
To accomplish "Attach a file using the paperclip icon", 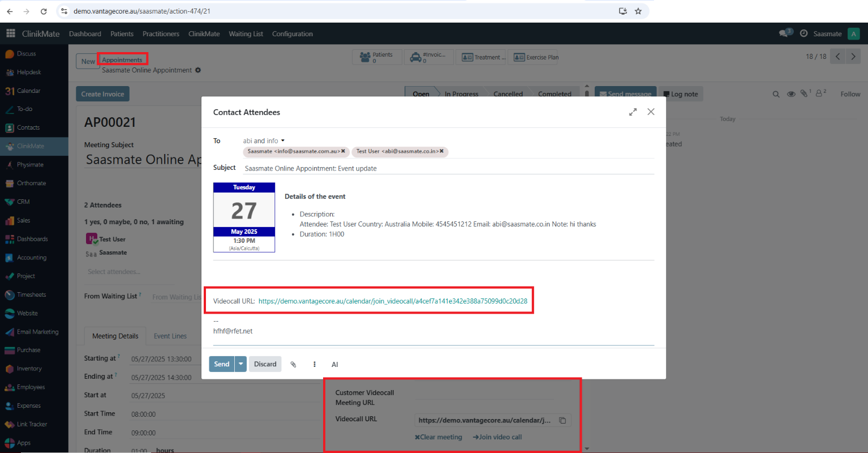I will coord(294,364).
